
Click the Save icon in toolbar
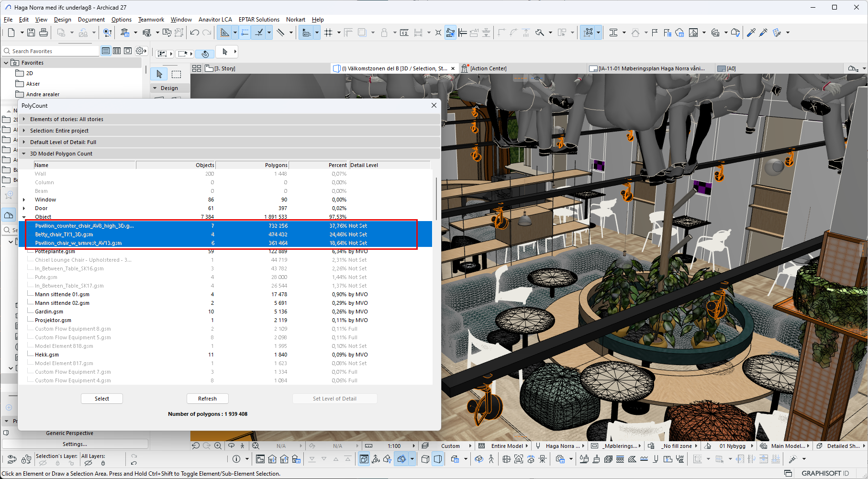tap(31, 33)
